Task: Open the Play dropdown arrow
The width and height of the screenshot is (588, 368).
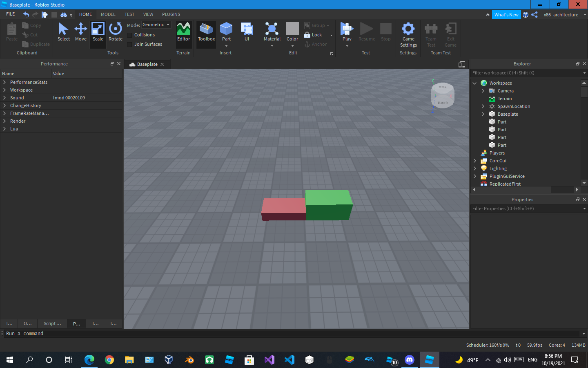Action: (x=347, y=46)
